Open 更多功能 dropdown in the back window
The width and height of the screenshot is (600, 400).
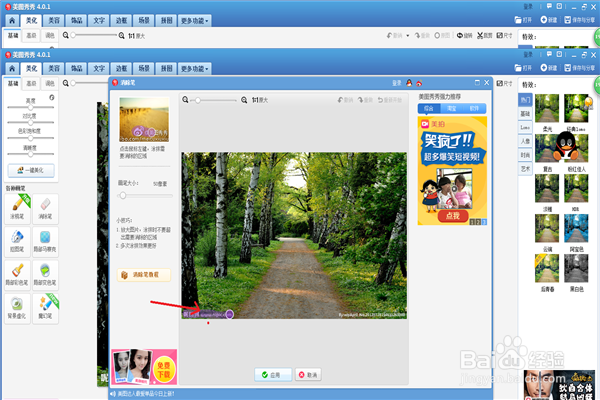coord(194,21)
